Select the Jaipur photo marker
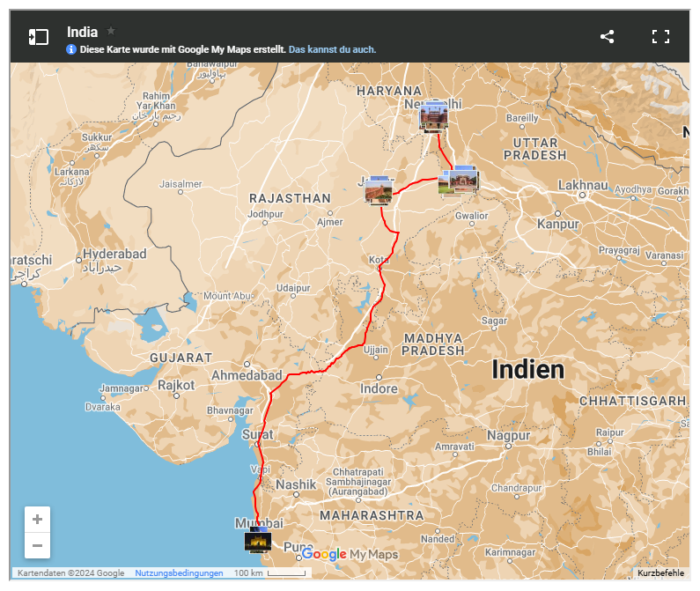Screen dimensions: 700x591 point(379,190)
